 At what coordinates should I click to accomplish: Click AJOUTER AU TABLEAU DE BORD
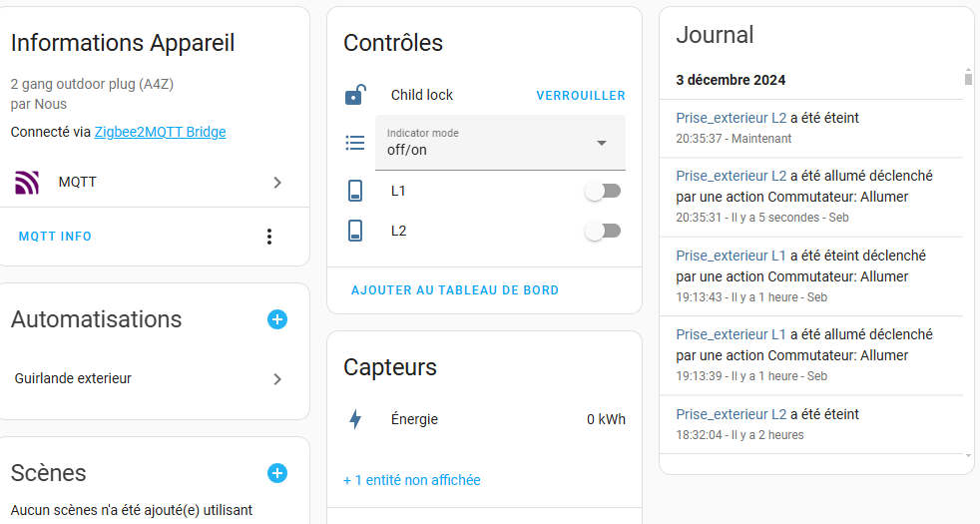click(455, 290)
